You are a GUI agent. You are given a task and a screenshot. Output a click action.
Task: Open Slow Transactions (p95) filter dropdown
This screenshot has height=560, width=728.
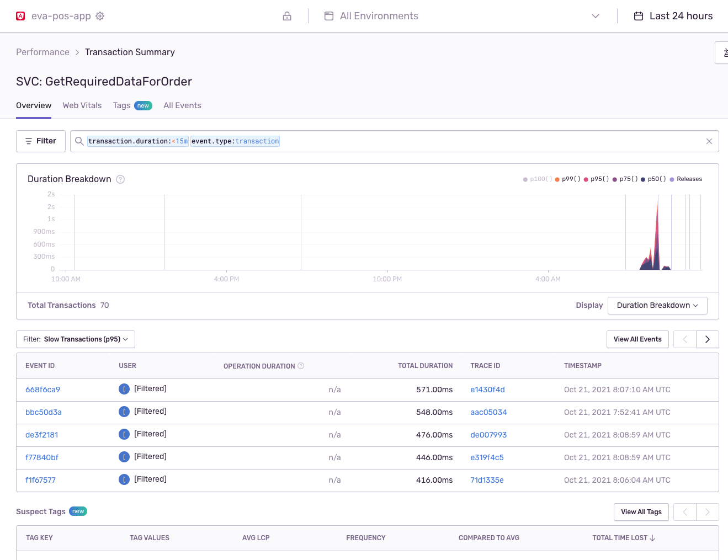click(76, 339)
